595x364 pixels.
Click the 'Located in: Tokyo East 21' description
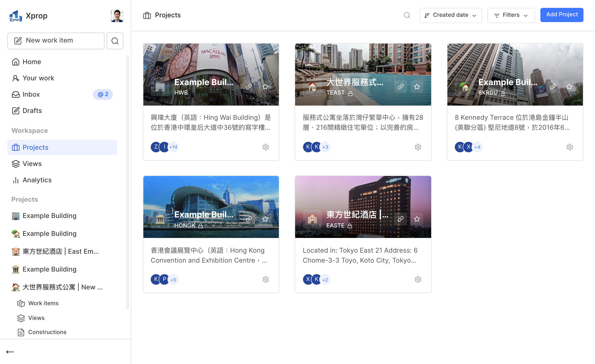click(x=360, y=255)
